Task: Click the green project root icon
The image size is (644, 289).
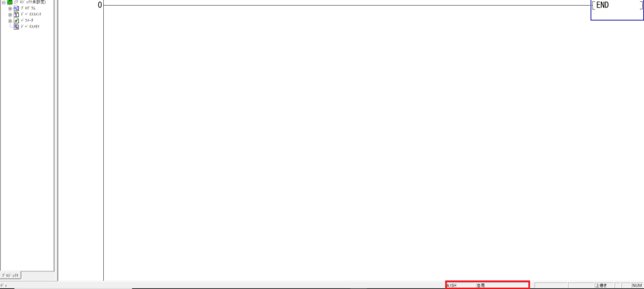Action: click(x=10, y=2)
